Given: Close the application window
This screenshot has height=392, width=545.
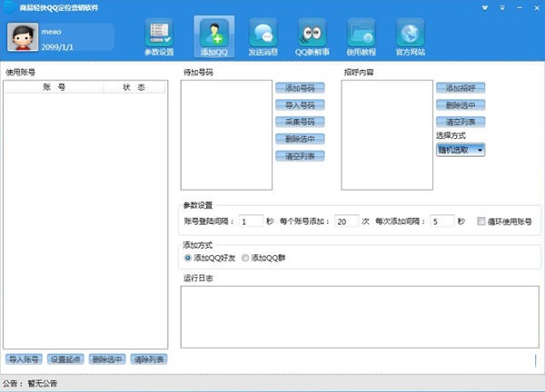Looking at the screenshot, I should tap(537, 7).
